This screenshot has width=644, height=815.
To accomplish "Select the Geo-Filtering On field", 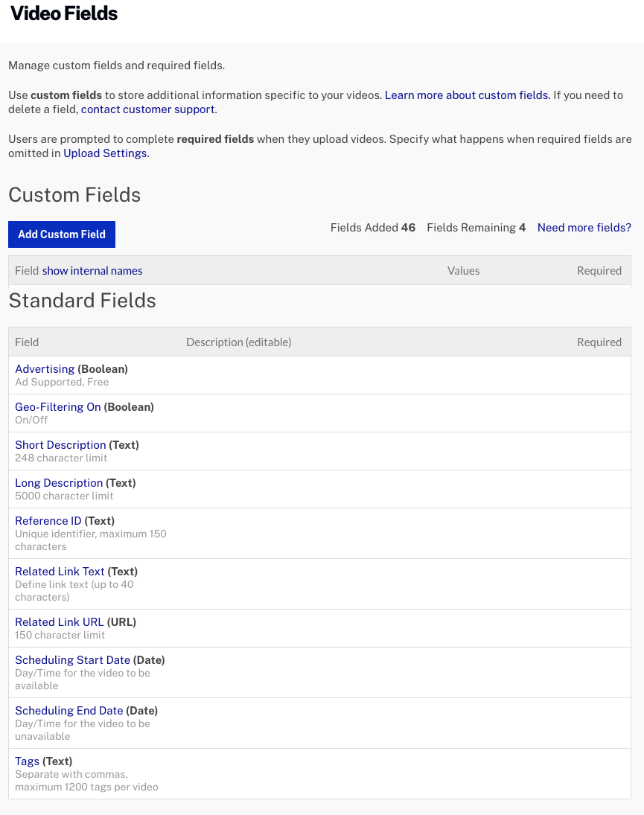I will point(58,407).
